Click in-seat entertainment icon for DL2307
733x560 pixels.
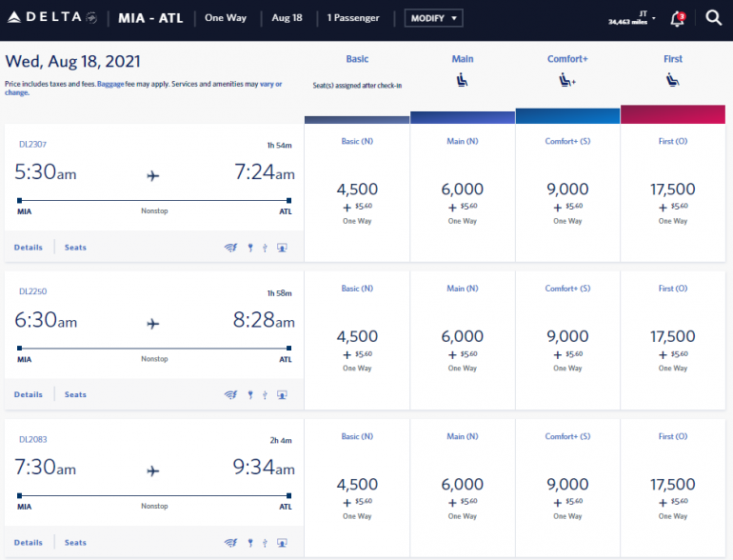tap(282, 248)
